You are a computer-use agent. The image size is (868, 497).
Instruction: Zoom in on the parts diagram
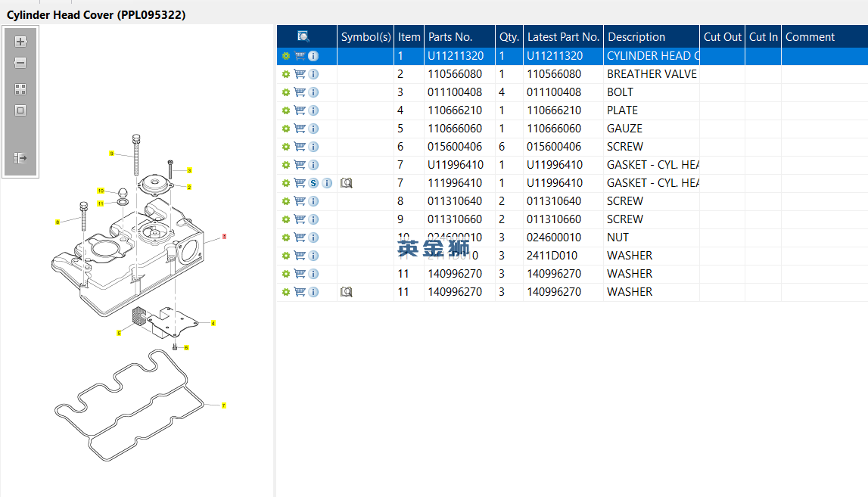pos(20,42)
